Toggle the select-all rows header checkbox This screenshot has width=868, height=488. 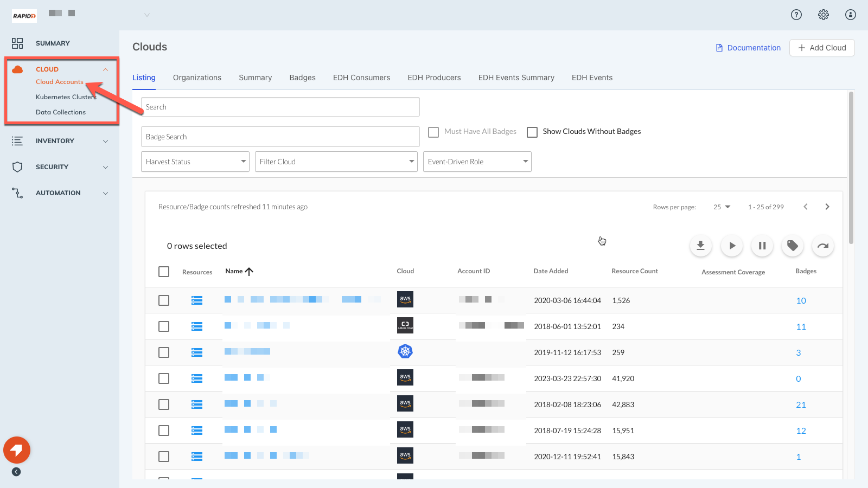tap(164, 272)
